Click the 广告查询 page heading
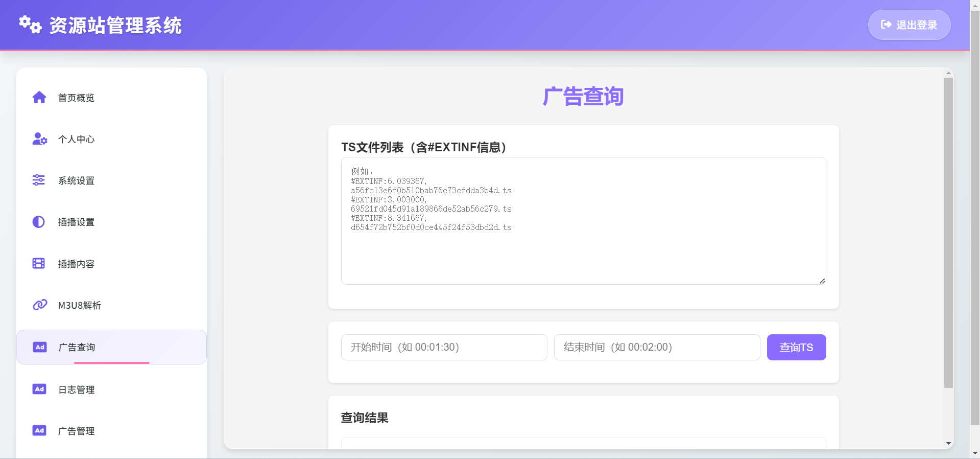The image size is (980, 459). click(583, 96)
